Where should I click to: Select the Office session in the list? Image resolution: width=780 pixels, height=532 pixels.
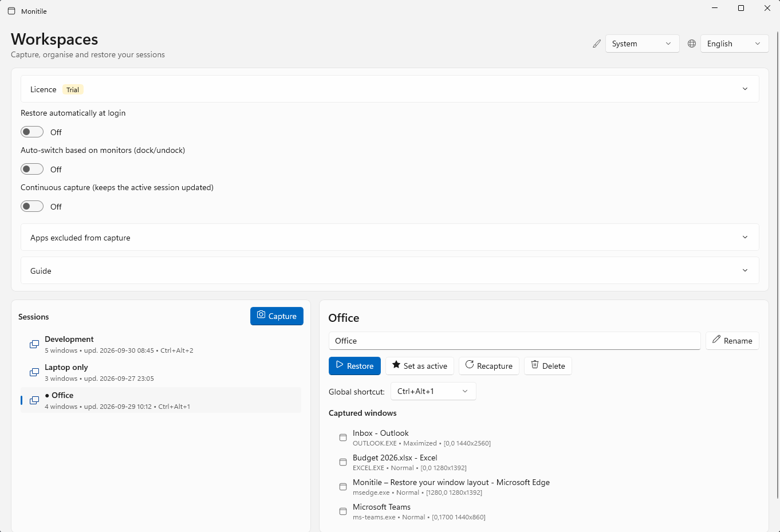coord(161,400)
